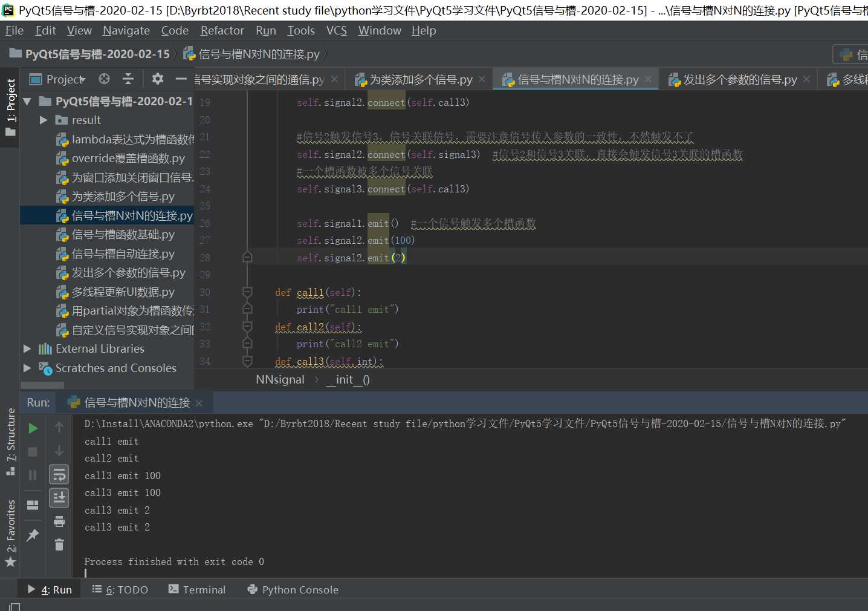Open the 7: Structure side tab
This screenshot has height=611, width=868.
(x=11, y=442)
